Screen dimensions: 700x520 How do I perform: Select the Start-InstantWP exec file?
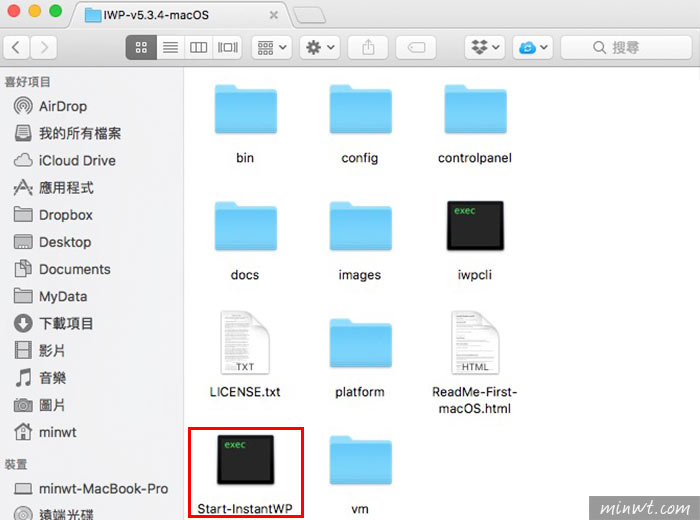(246, 474)
